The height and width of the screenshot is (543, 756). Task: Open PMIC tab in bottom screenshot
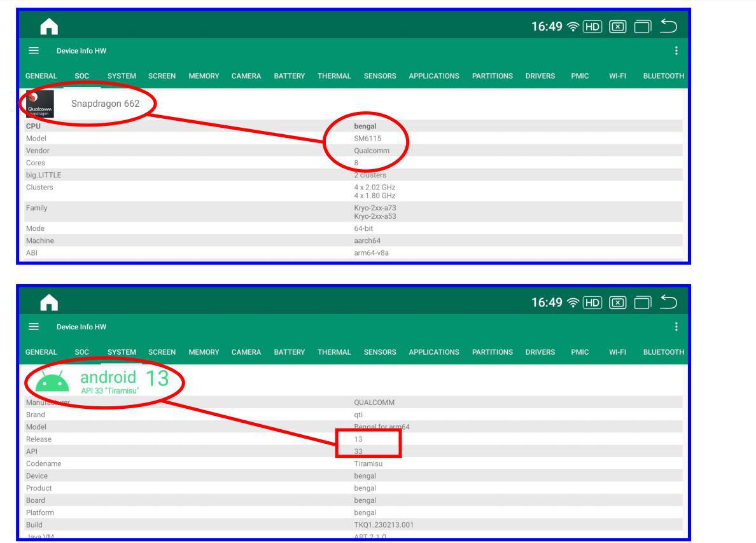pyautogui.click(x=580, y=352)
